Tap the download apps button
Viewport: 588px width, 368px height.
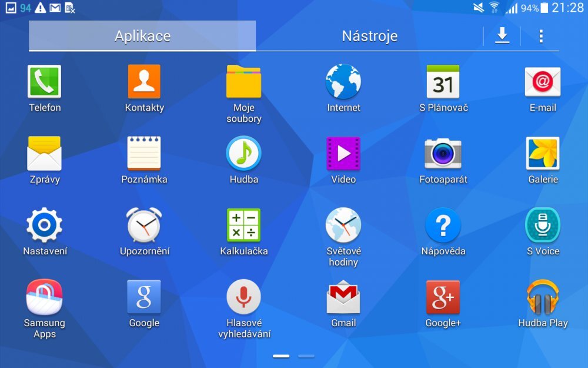(502, 36)
